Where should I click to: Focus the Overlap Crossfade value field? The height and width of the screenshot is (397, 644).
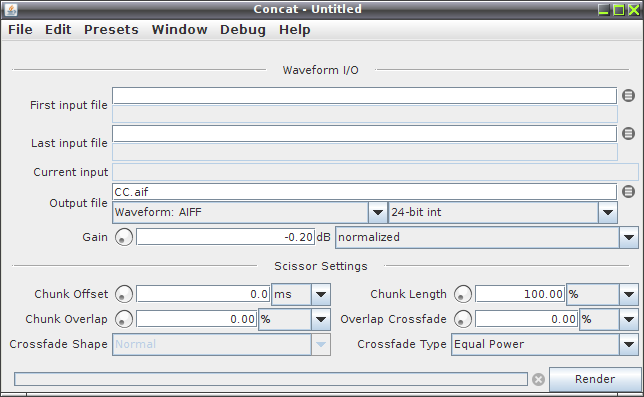[527, 319]
